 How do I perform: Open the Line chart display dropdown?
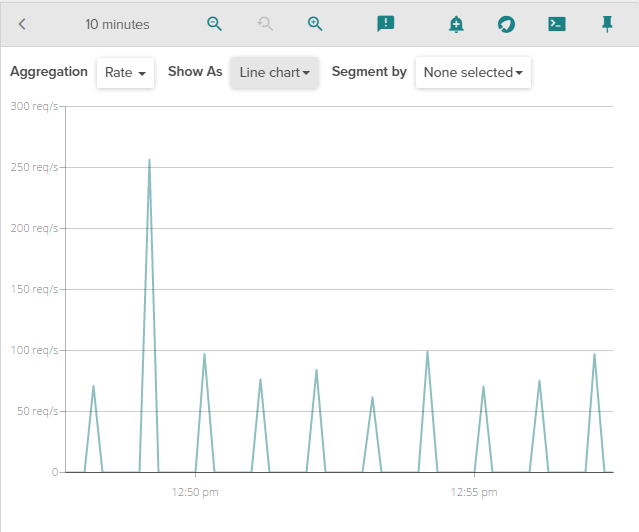click(274, 73)
